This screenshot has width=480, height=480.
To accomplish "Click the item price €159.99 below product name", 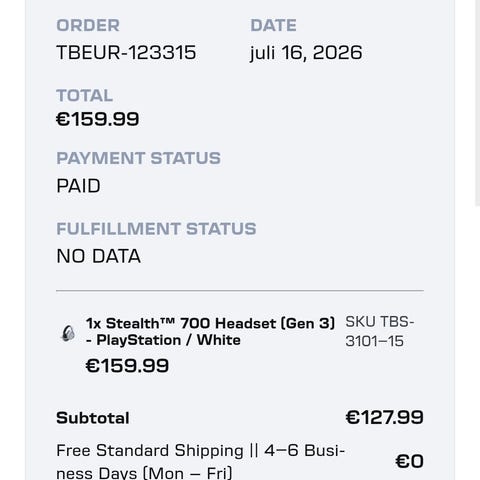I will [127, 366].
